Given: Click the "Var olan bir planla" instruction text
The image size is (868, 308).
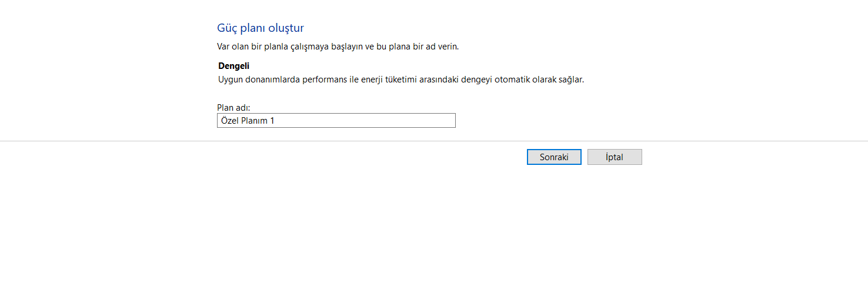Looking at the screenshot, I should [x=338, y=47].
